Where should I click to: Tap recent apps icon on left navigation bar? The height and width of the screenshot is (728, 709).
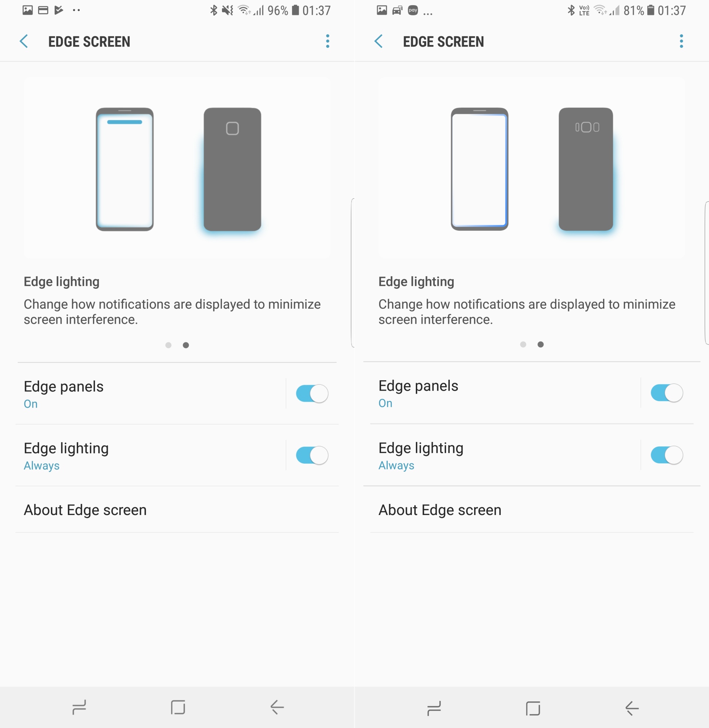pos(79,707)
